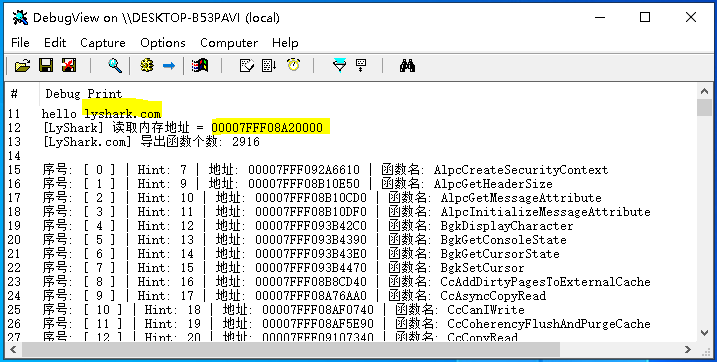
Task: Click the DebugView title bar app icon
Action: [20, 17]
